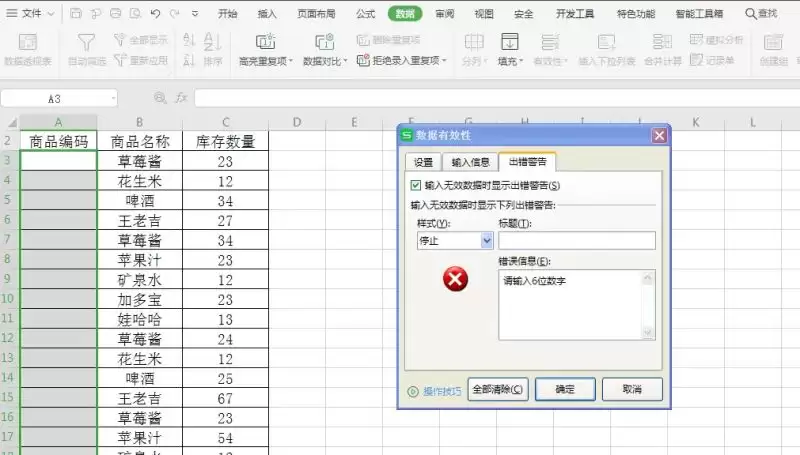
Task: Click the 错误信息 scrollbar down arrow
Action: click(x=648, y=333)
